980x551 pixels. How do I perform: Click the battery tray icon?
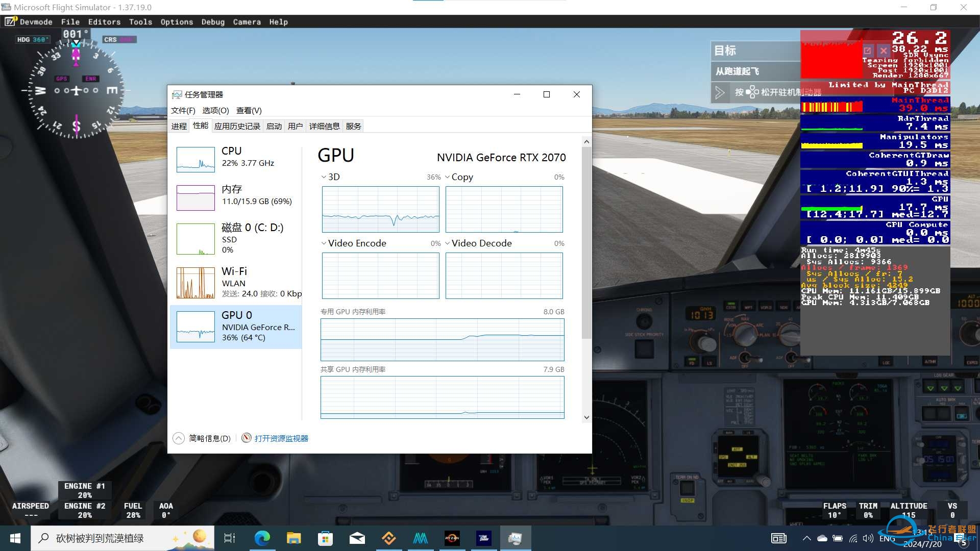[838, 538]
